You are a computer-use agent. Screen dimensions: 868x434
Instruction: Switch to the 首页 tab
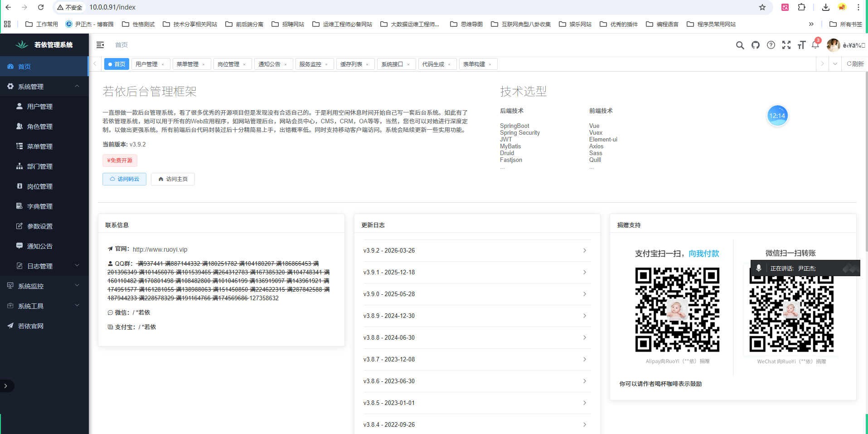(x=116, y=64)
